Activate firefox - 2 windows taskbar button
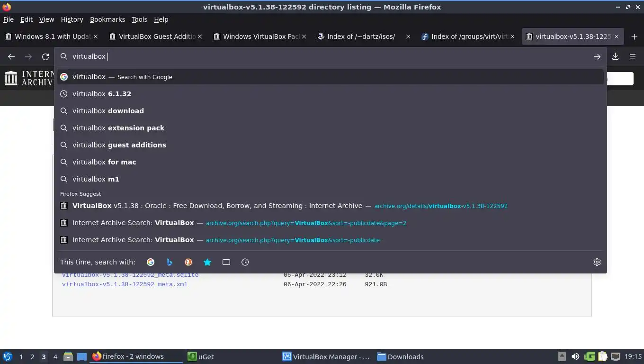 (136, 356)
